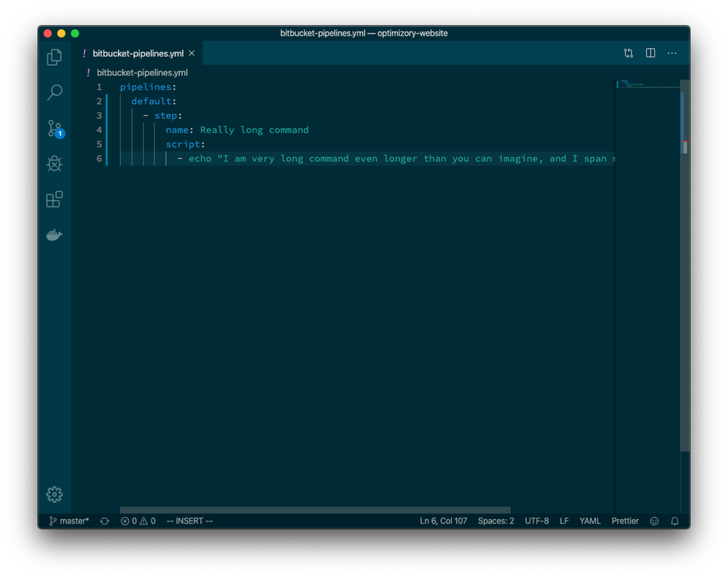728x579 pixels.
Task: Open the changes comparison icon
Action: [627, 53]
